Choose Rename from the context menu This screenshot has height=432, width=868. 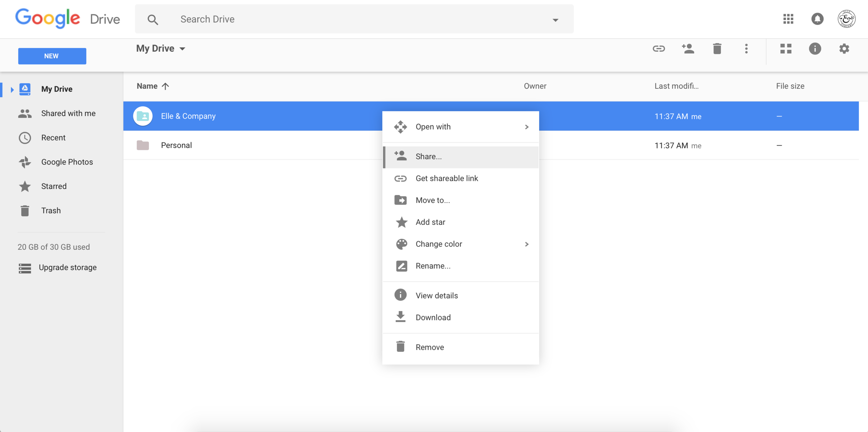[433, 266]
